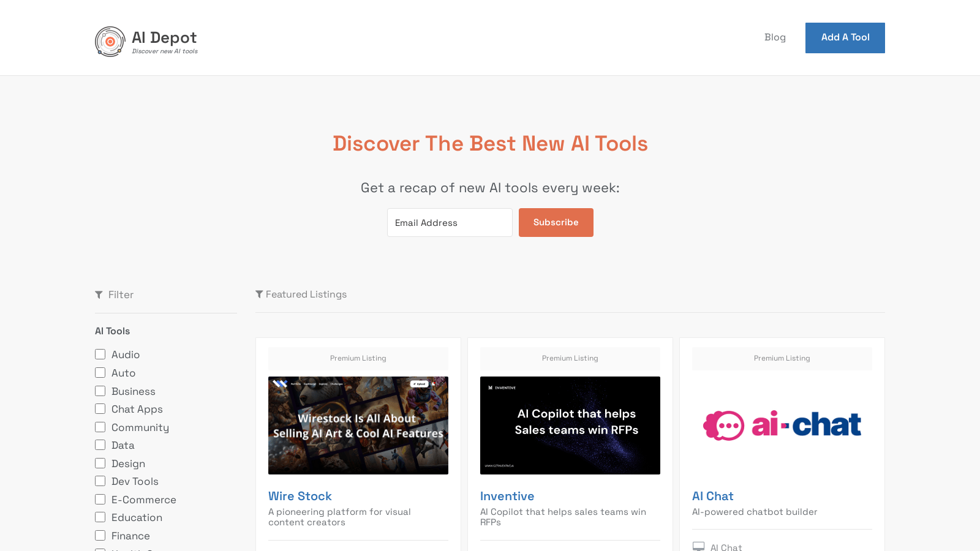Image resolution: width=980 pixels, height=551 pixels.
Task: Click the 'Discover new AI tools' tagline
Action: (x=165, y=51)
